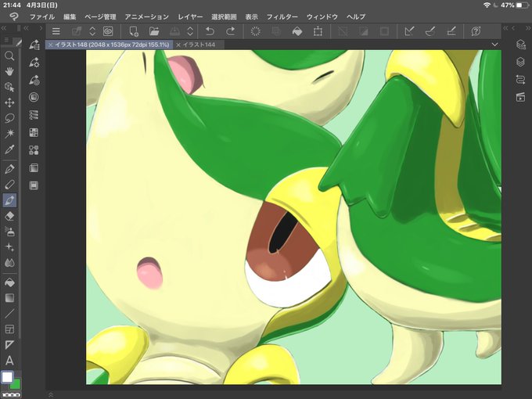Open the ファイル menu
The image size is (532, 399).
pyautogui.click(x=42, y=16)
